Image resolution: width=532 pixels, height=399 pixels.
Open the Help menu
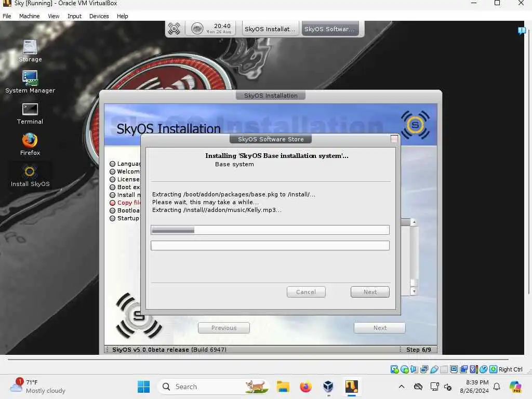click(x=122, y=16)
